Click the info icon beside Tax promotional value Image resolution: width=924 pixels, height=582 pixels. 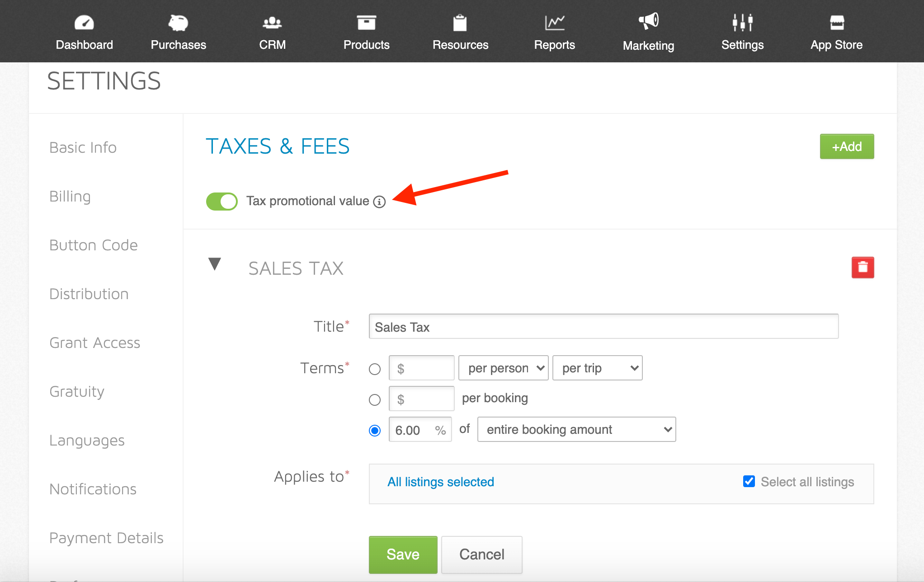tap(379, 202)
